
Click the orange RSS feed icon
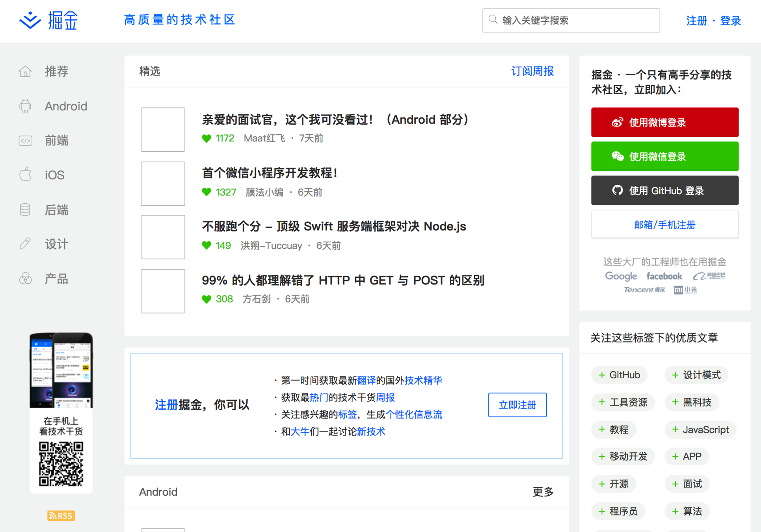tap(61, 515)
